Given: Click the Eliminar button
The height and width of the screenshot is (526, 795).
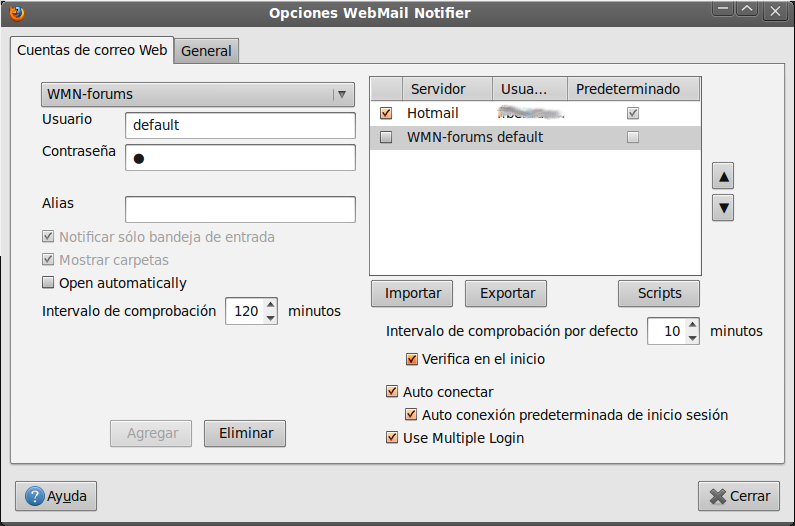Looking at the screenshot, I should pos(245,433).
